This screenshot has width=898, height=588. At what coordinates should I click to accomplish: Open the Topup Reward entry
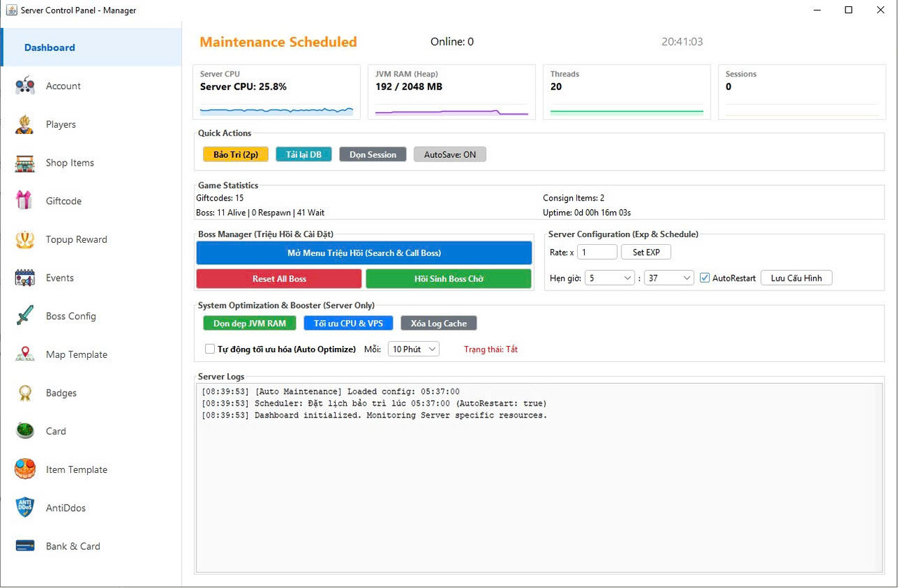[x=91, y=239]
